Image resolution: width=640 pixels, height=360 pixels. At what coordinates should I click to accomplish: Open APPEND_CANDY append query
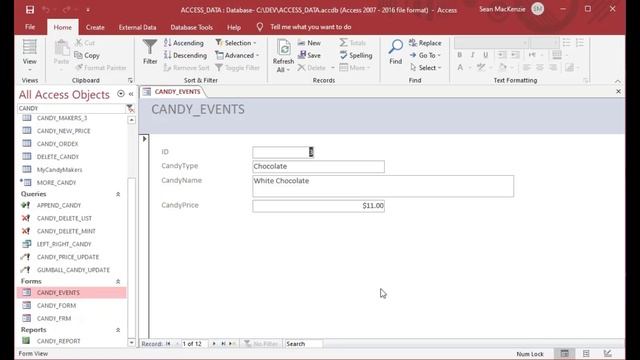(x=59, y=205)
